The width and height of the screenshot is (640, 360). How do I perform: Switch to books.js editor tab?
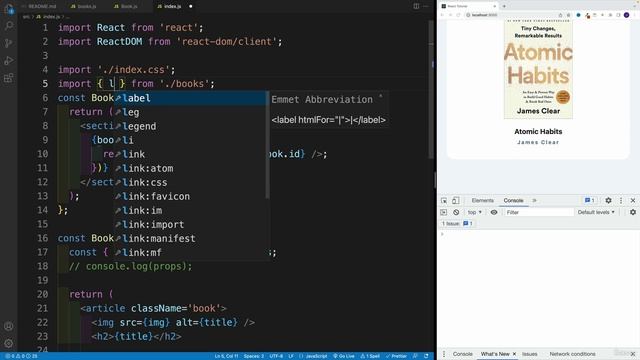[83, 6]
